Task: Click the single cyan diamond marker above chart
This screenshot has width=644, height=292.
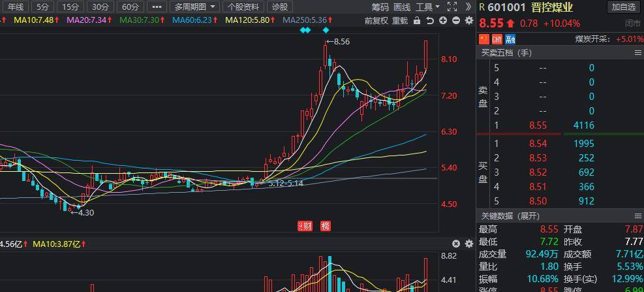Action: (326, 30)
